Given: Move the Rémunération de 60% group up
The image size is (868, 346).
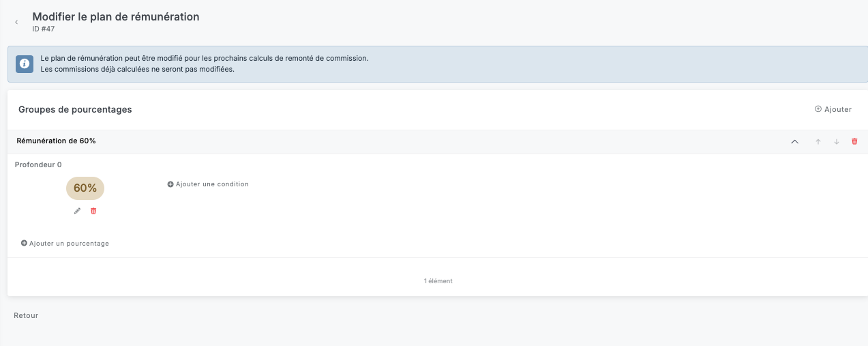Looking at the screenshot, I should coord(818,141).
